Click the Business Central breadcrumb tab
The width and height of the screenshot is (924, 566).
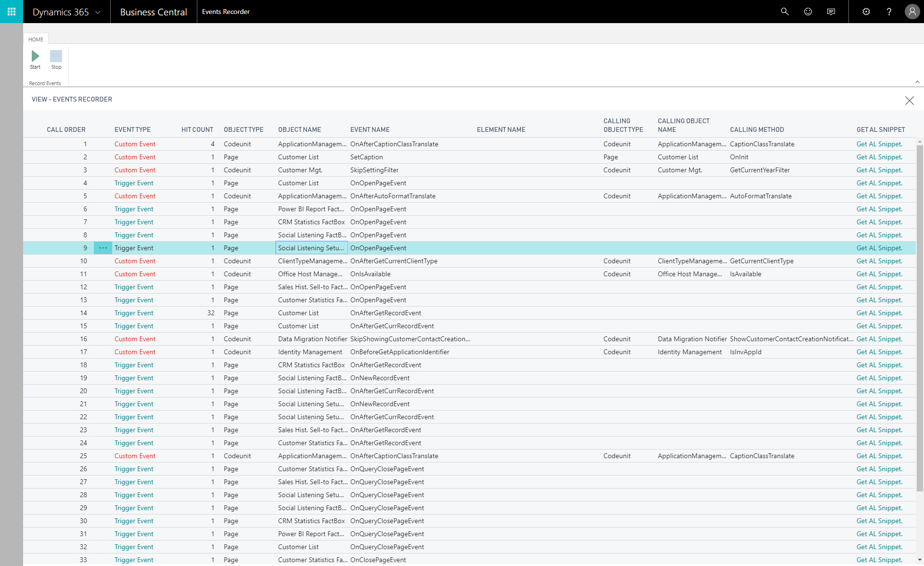click(154, 11)
